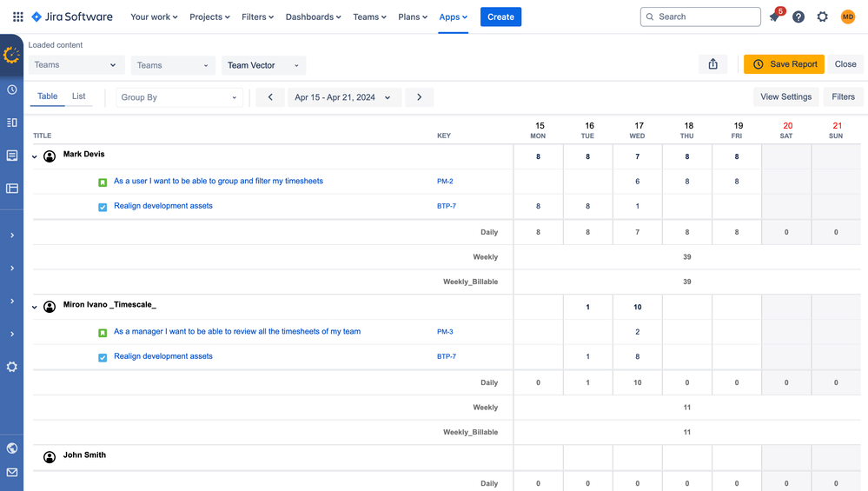Click Mark Devis Weekly total 39

[x=687, y=257]
